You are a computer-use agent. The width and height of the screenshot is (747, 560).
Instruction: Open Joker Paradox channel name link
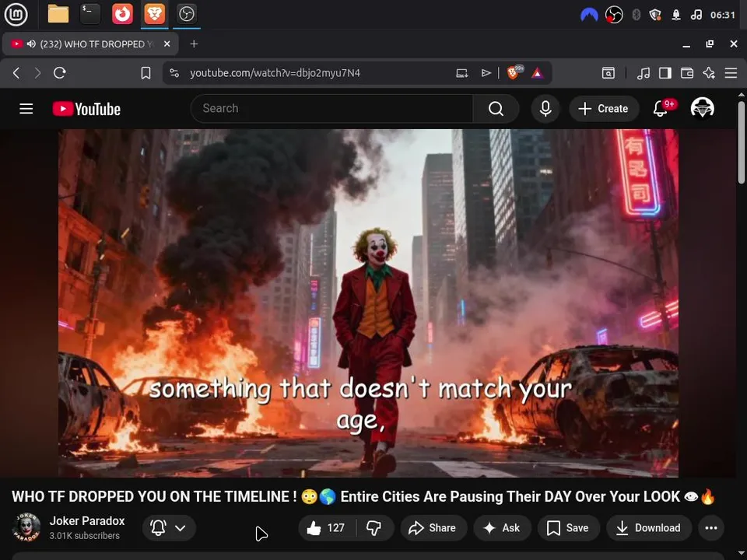(87, 521)
